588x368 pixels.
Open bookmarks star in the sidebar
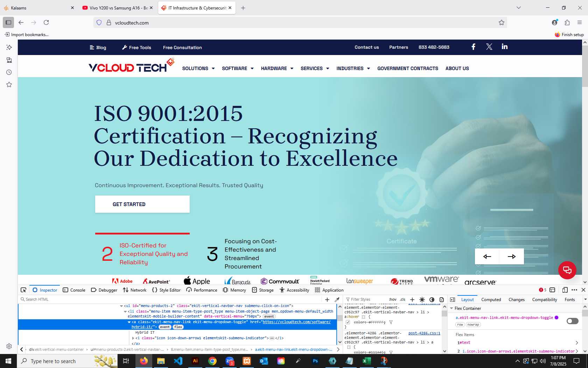point(9,84)
